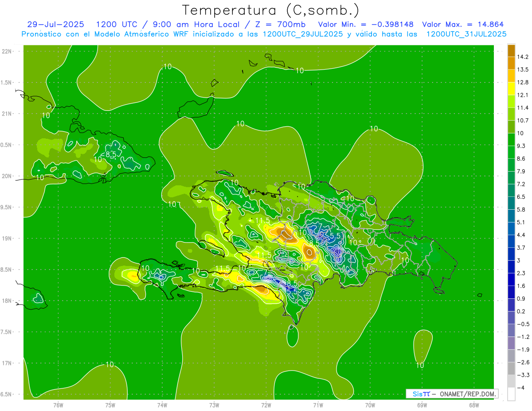The height and width of the screenshot is (411, 532).
Task: Click the 'Temperatura (C,somb.)' chart title
Action: pyautogui.click(x=271, y=10)
